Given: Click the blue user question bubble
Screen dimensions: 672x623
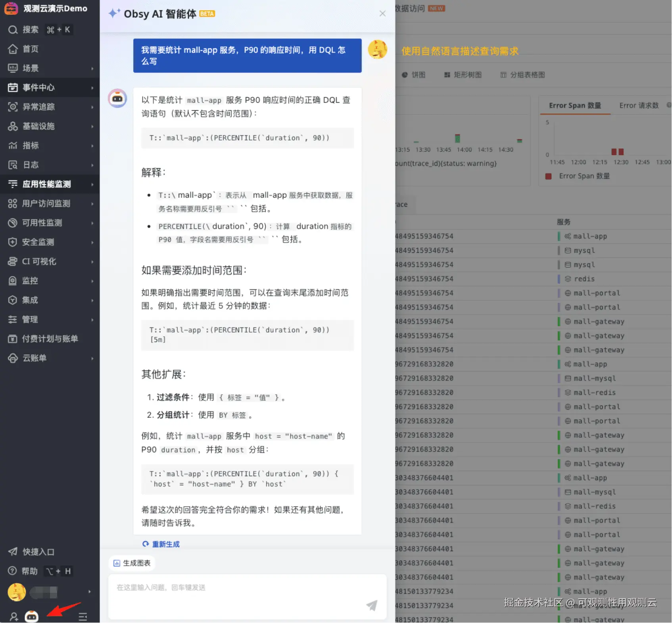Looking at the screenshot, I should tap(247, 56).
